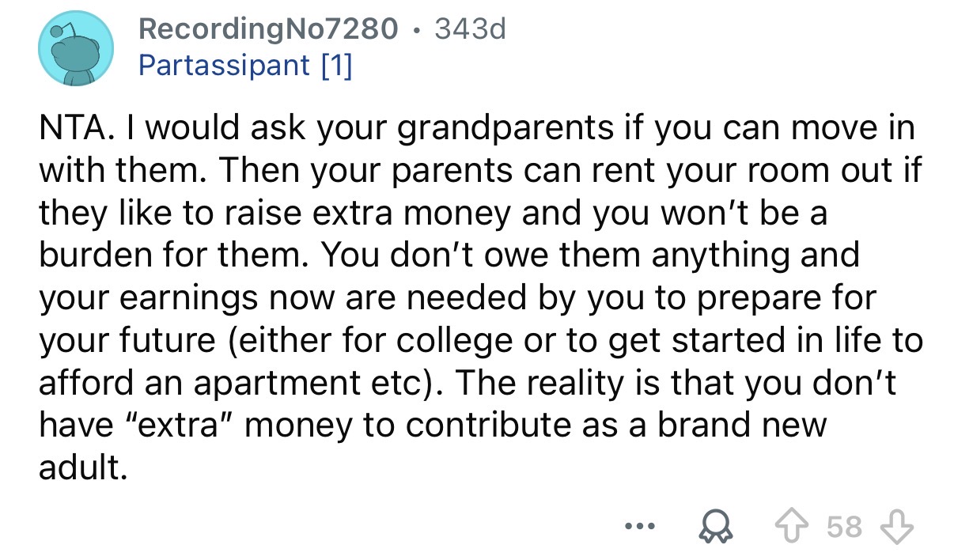Click the Partassipant [1] user flair

(244, 66)
